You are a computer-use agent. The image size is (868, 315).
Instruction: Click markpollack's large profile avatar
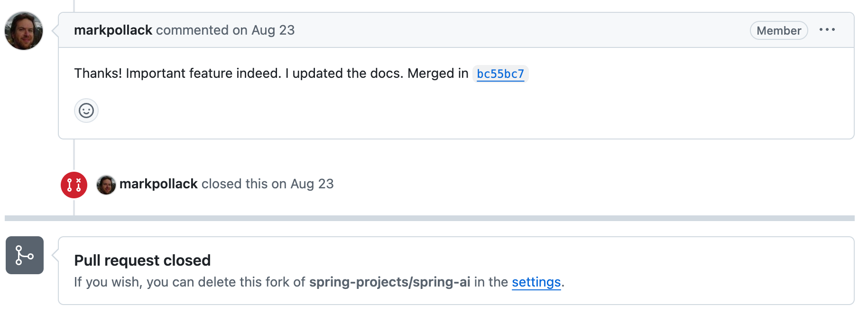tap(24, 31)
